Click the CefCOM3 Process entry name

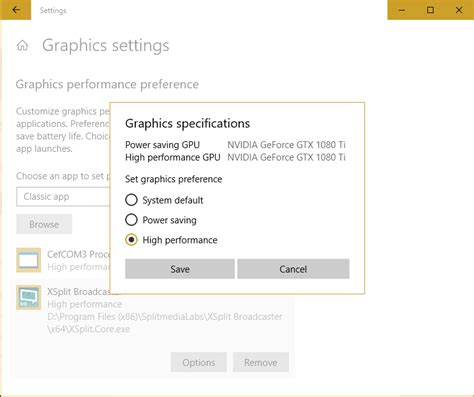point(79,254)
